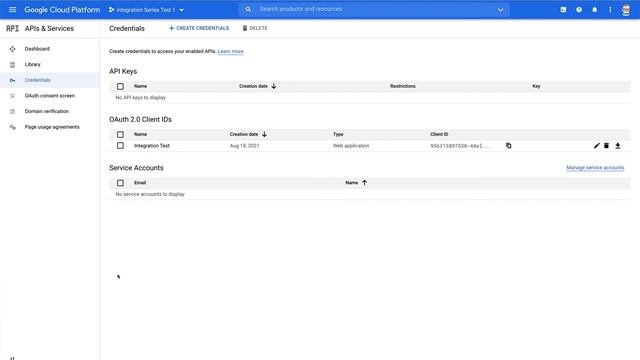The image size is (640, 360).
Task: Click Create Credentials button
Action: (199, 28)
